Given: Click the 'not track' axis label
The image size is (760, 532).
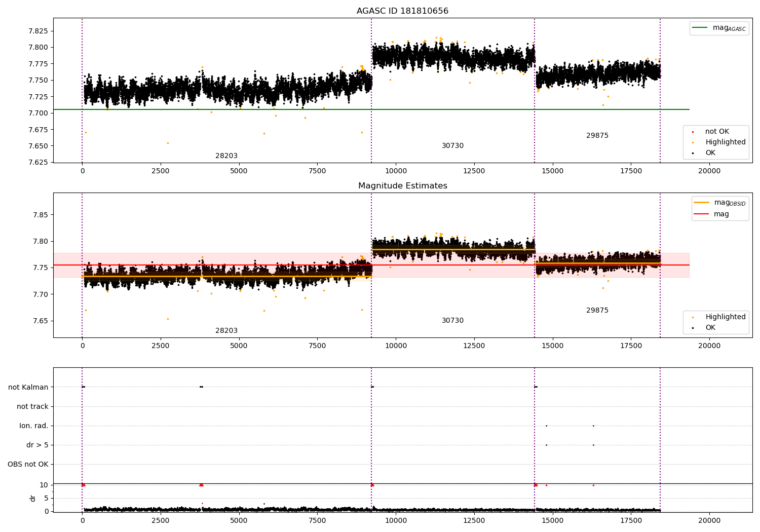Looking at the screenshot, I should pos(32,406).
